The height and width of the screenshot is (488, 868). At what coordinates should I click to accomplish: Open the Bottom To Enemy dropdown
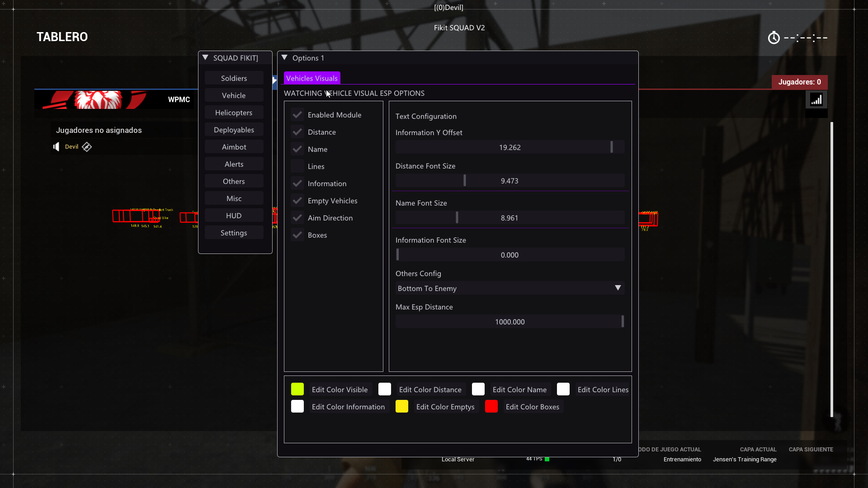pyautogui.click(x=509, y=288)
